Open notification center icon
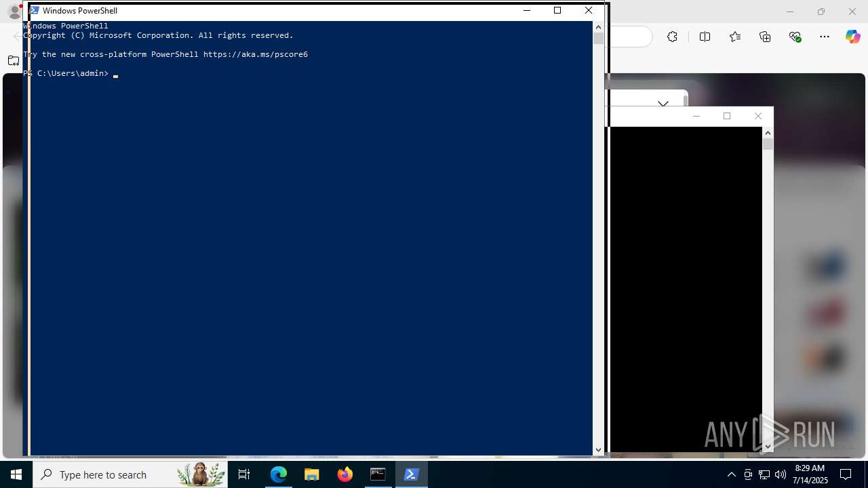This screenshot has width=868, height=488. (x=846, y=474)
